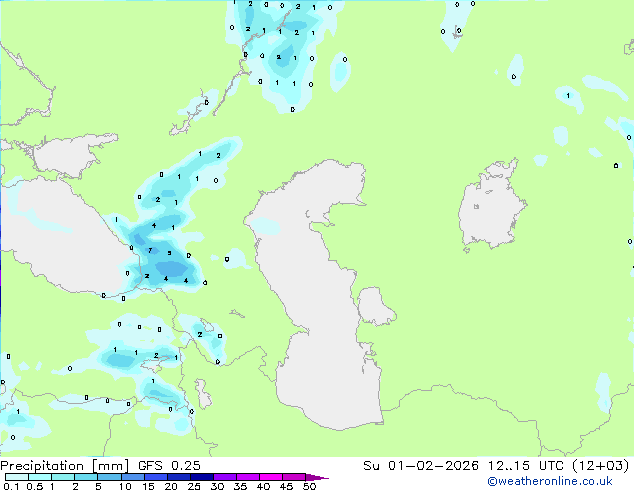Viewport: 634px width, 490px height.
Task: Click the 25–30 mm navy legend box
Action: coord(201,477)
